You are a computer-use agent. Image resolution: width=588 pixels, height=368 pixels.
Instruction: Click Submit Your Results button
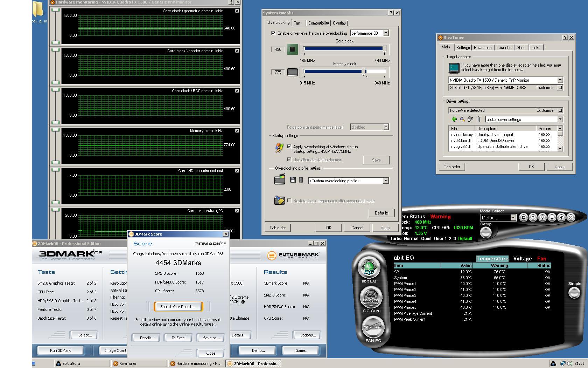(178, 306)
